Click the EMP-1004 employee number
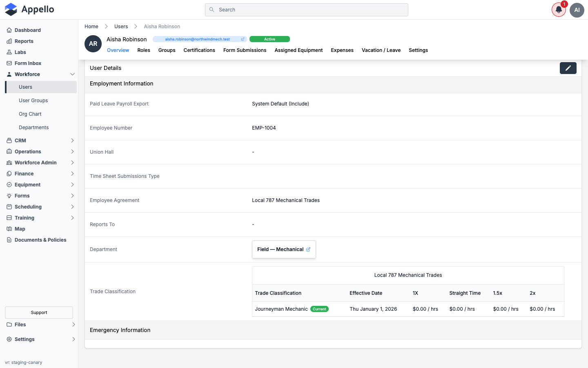The width and height of the screenshot is (588, 368). pos(264,128)
